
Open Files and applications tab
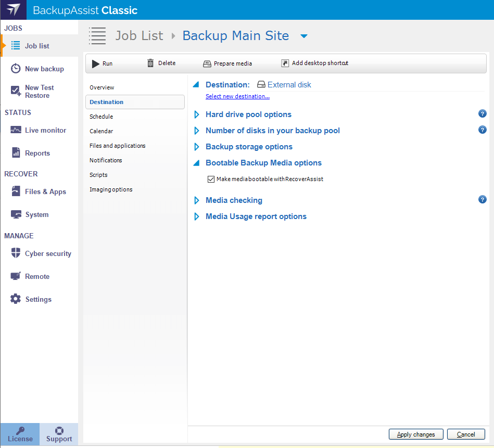(x=117, y=146)
